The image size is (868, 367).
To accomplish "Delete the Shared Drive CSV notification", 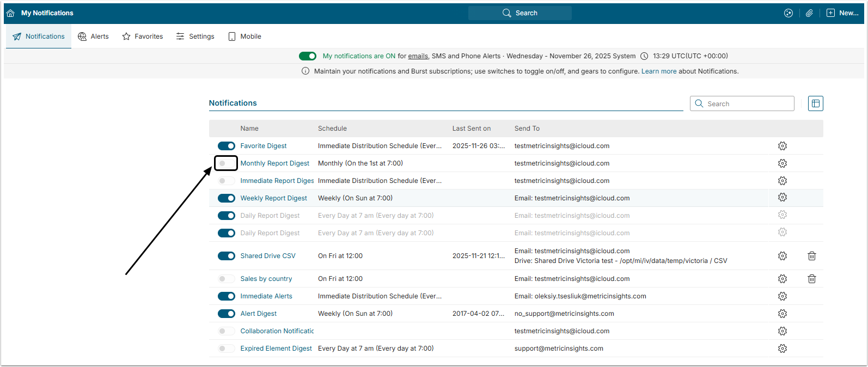I will coord(811,256).
